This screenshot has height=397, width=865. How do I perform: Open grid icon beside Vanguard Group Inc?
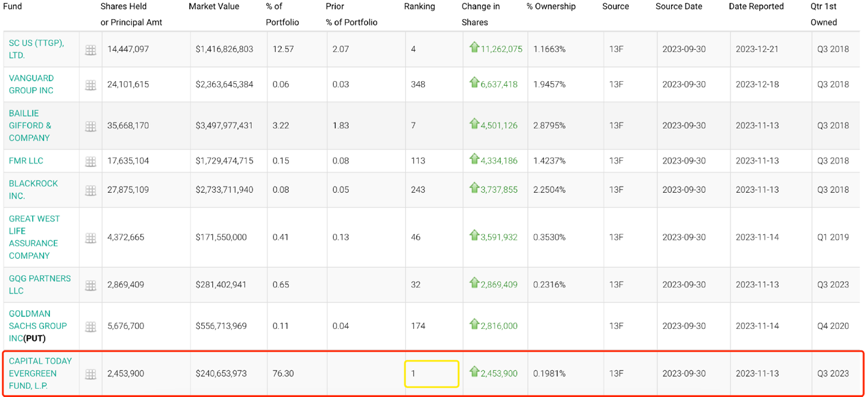tap(90, 85)
